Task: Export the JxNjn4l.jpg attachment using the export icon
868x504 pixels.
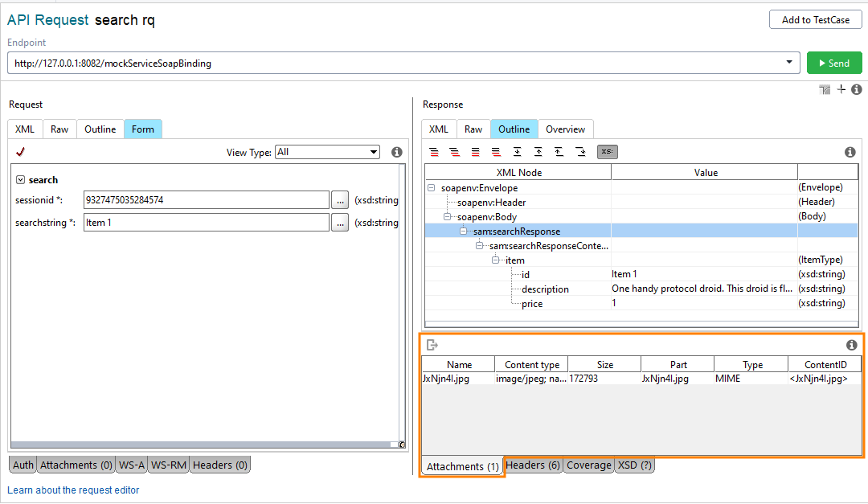Action: click(432, 344)
